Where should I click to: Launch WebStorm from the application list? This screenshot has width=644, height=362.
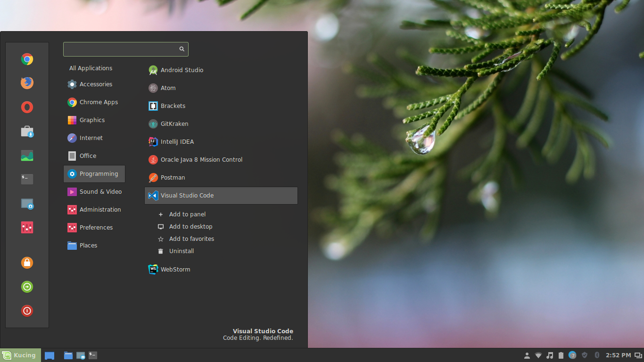pos(175,269)
